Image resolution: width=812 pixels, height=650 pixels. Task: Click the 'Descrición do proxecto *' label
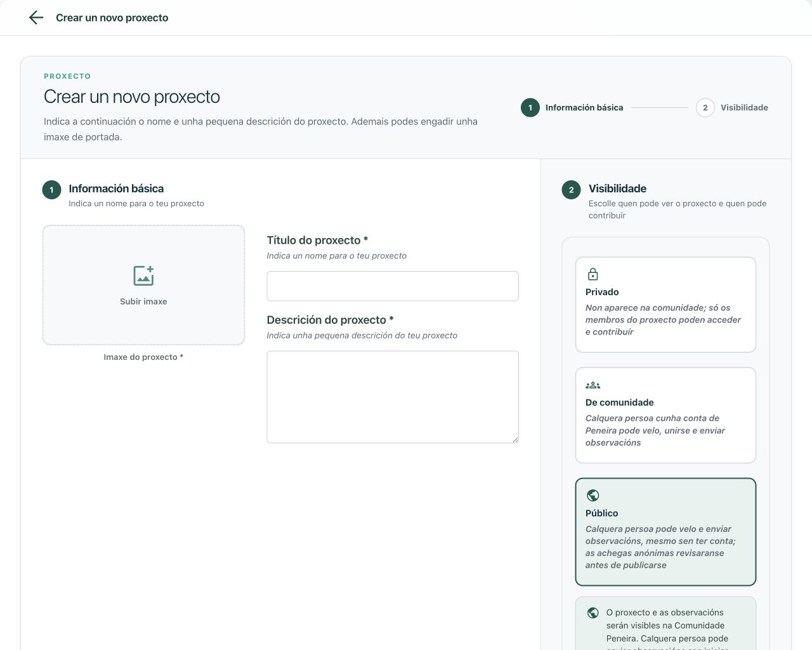[x=330, y=320]
